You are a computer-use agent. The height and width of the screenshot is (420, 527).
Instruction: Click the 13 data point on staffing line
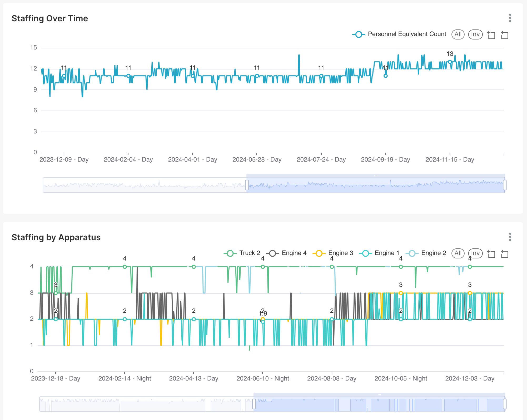[450, 62]
